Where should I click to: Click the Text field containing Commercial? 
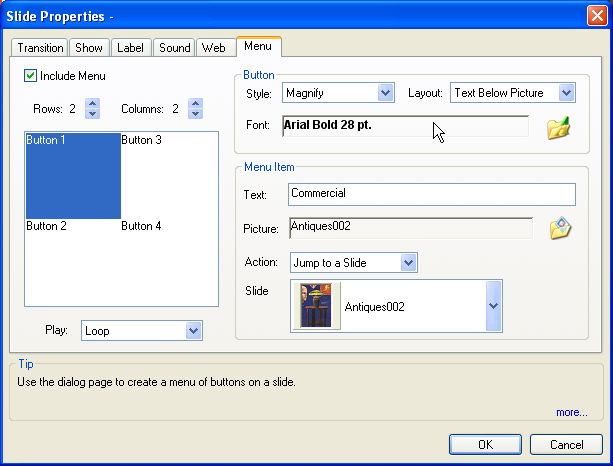coord(432,194)
